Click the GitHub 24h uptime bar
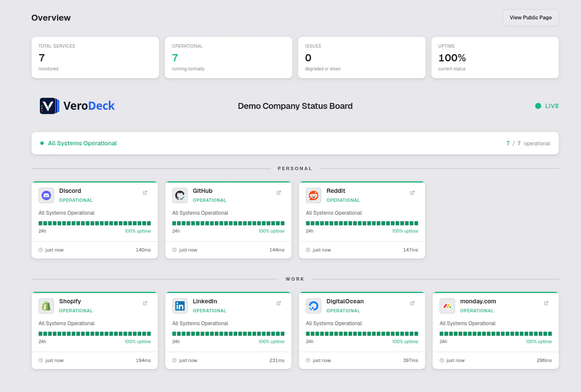 click(228, 223)
